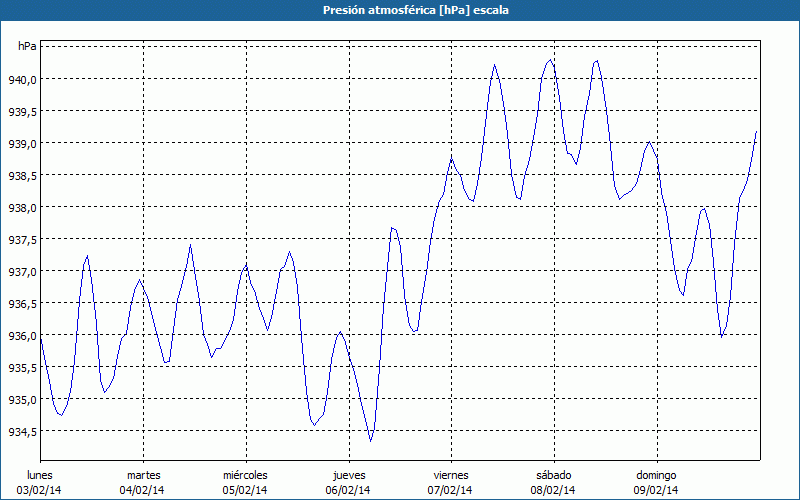
Task: Click the 938,0 y-axis tick label
Action: pyautogui.click(x=23, y=207)
